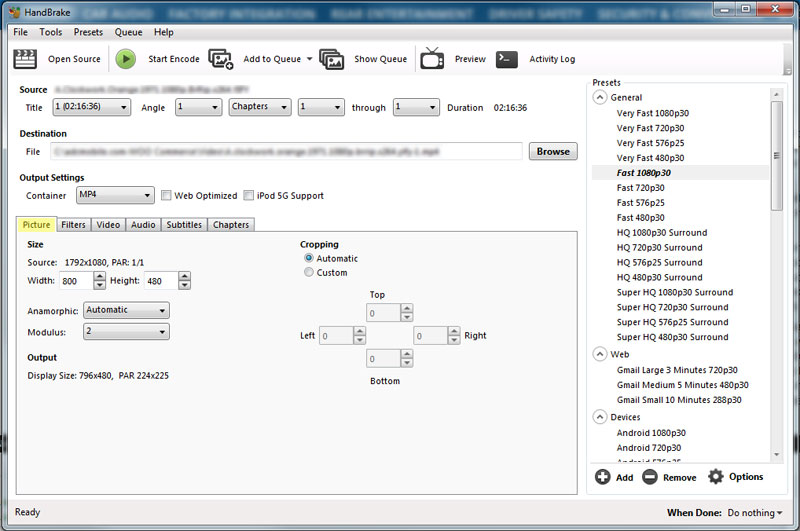Open the Title dropdown
The image size is (800, 531).
[x=92, y=107]
